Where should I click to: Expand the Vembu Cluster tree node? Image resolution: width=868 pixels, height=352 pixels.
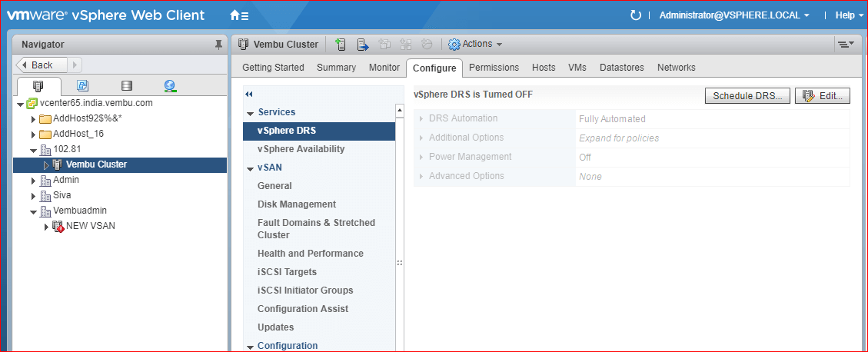tap(46, 165)
